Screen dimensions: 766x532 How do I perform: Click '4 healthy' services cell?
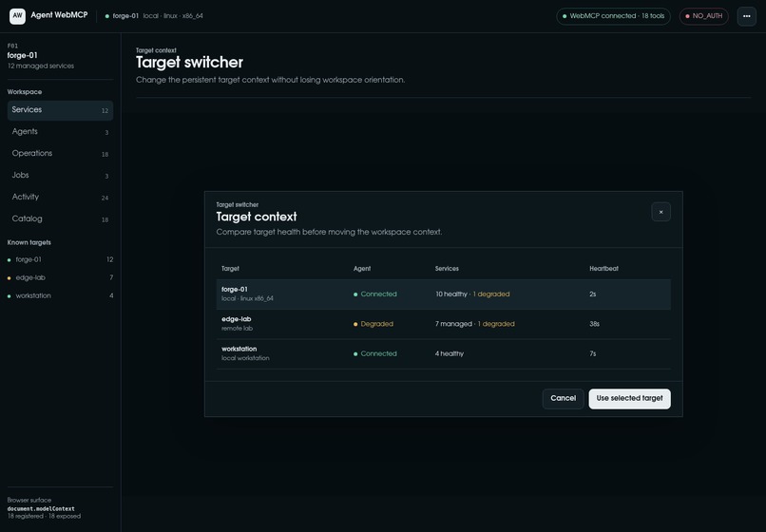(450, 353)
